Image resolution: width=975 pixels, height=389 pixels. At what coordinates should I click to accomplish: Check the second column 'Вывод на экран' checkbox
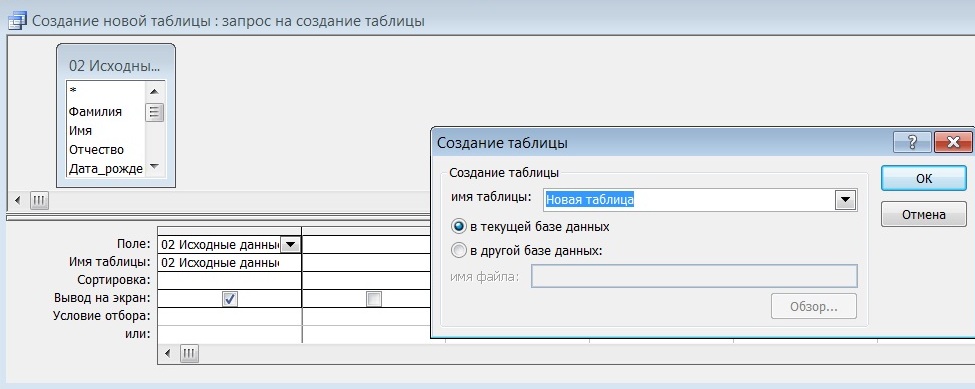pos(374,300)
